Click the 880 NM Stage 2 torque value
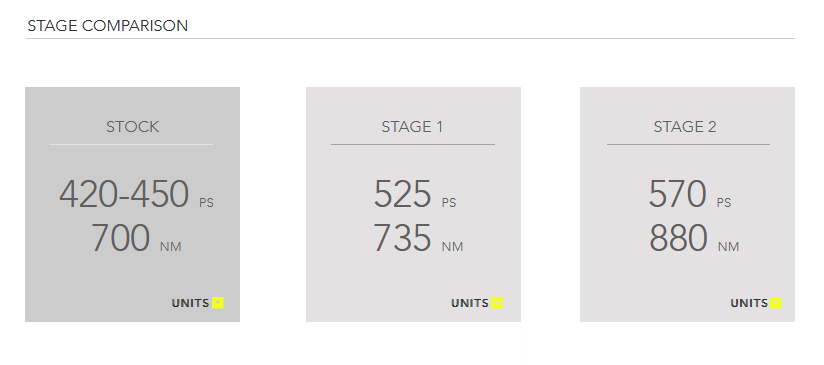Viewport: 824px width, 365px height. (x=694, y=238)
